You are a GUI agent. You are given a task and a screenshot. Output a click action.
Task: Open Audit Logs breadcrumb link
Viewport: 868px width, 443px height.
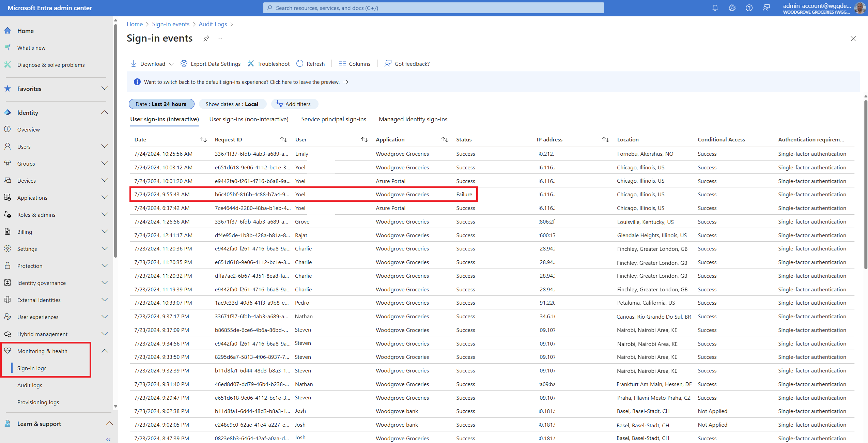[213, 24]
